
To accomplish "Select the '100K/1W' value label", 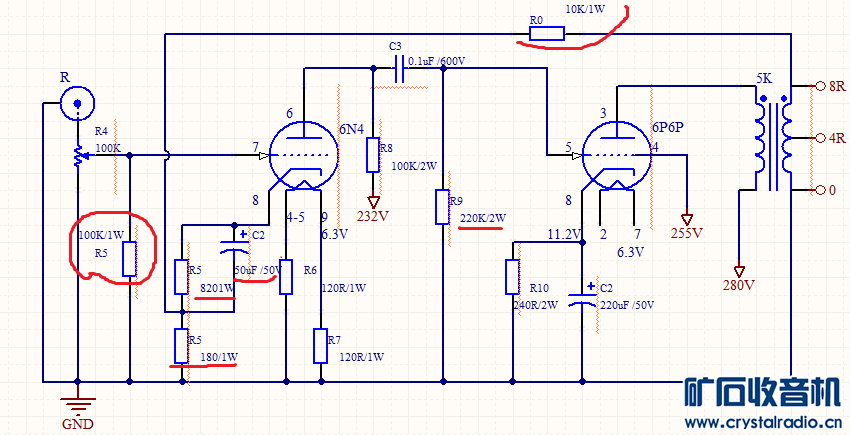I will tap(101, 235).
